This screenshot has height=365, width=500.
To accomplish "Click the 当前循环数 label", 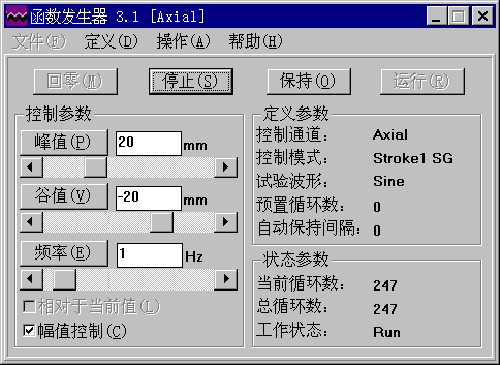I will [301, 284].
